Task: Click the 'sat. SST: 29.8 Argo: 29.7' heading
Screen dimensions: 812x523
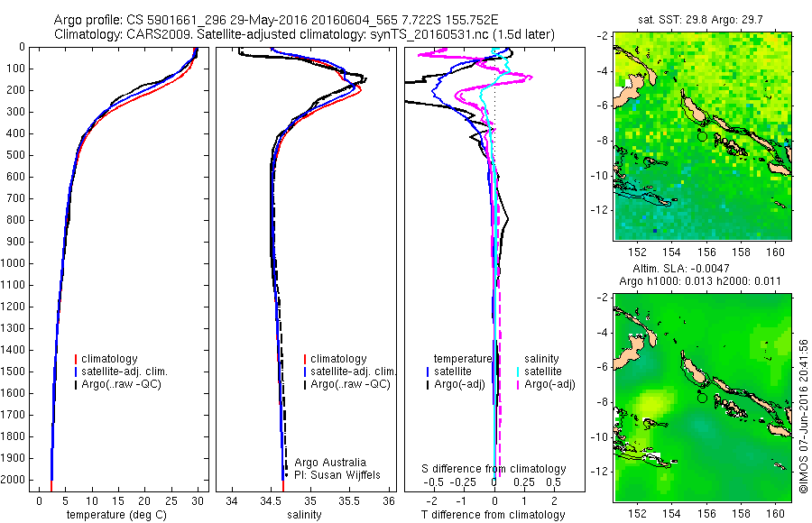Action: click(x=700, y=20)
